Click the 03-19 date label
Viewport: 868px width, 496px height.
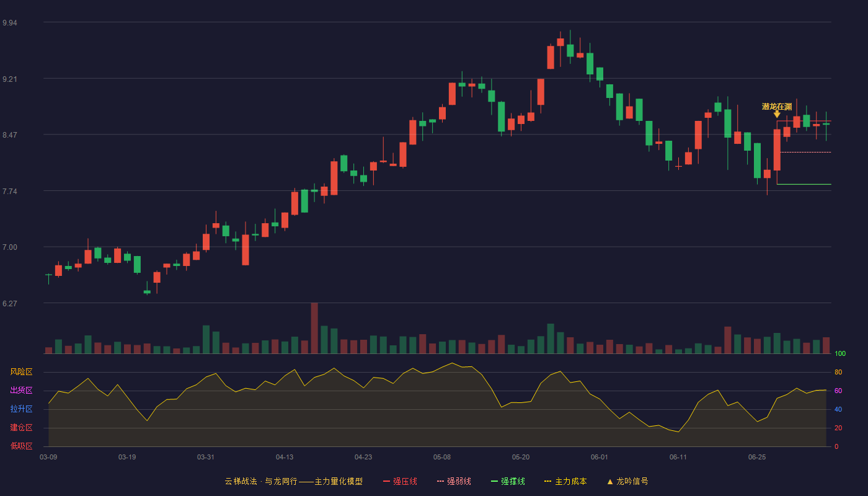coord(127,457)
